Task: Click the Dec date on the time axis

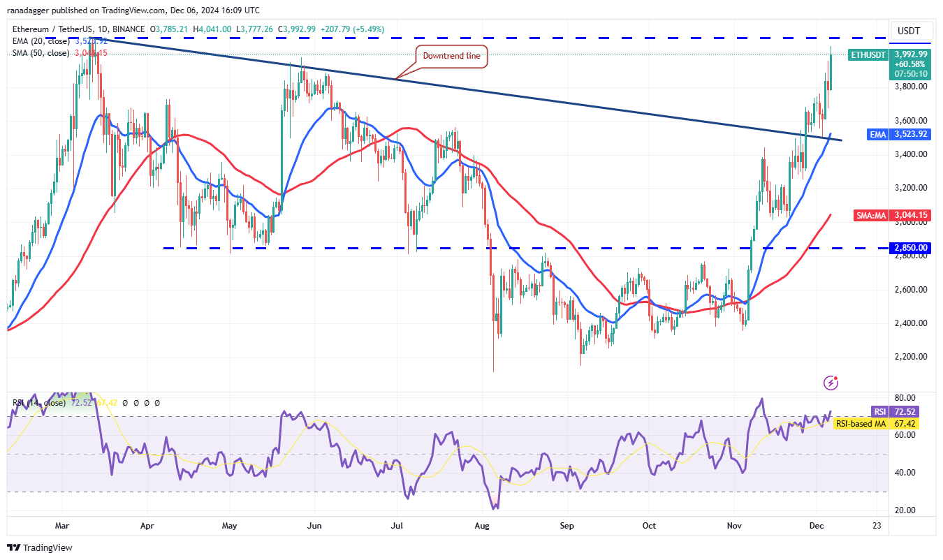Action: 816,525
